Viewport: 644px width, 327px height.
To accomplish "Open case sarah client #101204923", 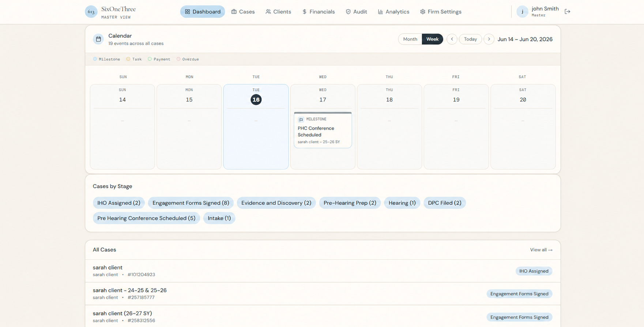I will (x=323, y=271).
